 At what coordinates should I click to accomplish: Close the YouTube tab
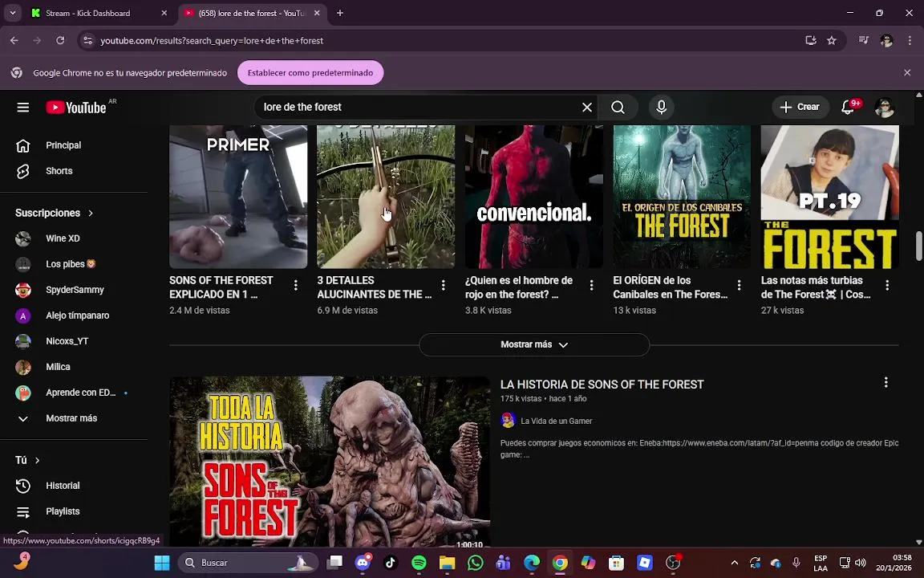tap(317, 13)
